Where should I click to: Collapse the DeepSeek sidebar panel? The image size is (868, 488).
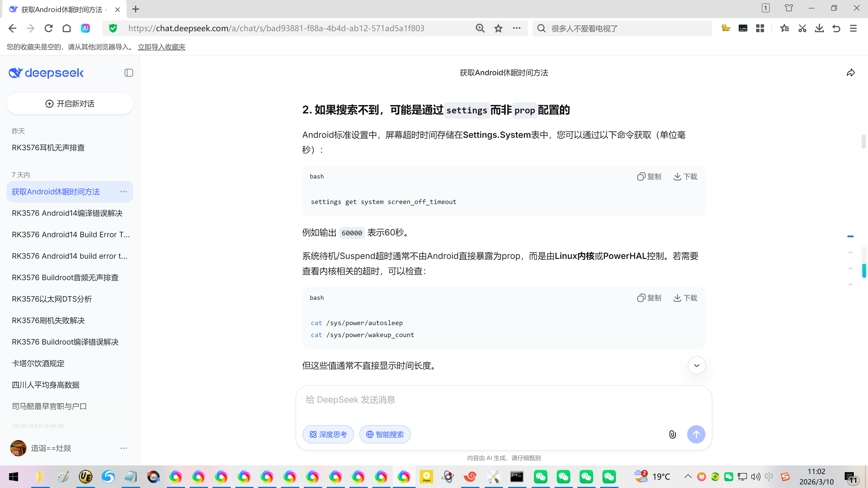click(128, 73)
